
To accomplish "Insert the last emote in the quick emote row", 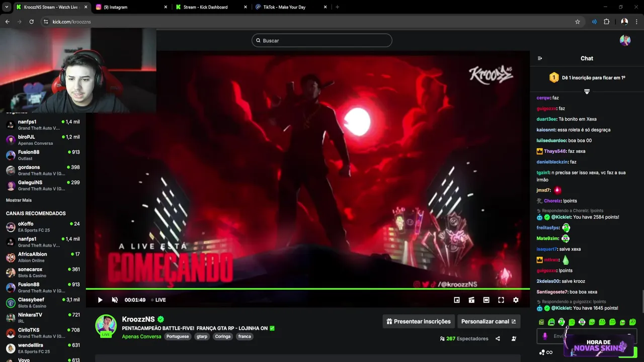I will point(632,322).
